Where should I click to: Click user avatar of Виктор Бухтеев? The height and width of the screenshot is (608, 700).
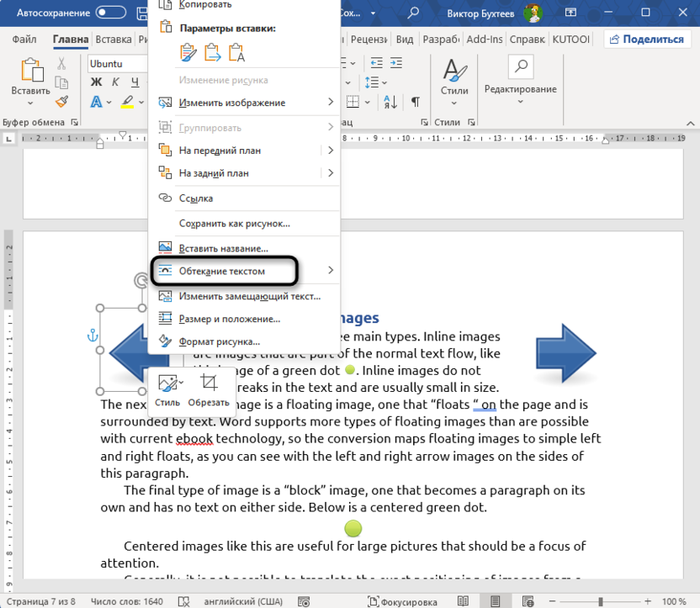(x=533, y=13)
